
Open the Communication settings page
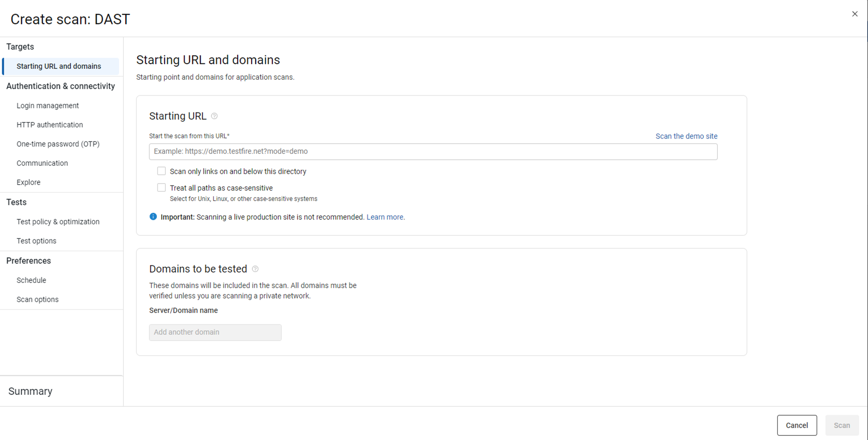coord(42,163)
